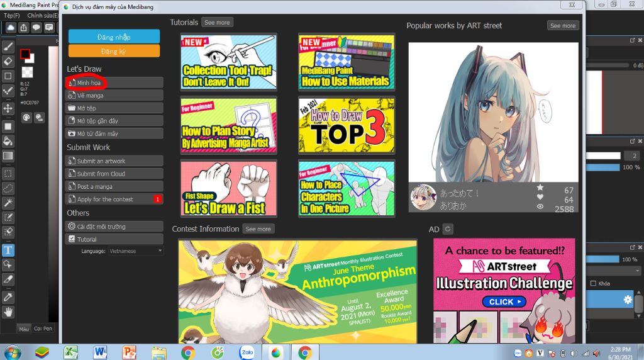Open Zalo from the taskbar
This screenshot has height=360, width=644.
[x=247, y=352]
